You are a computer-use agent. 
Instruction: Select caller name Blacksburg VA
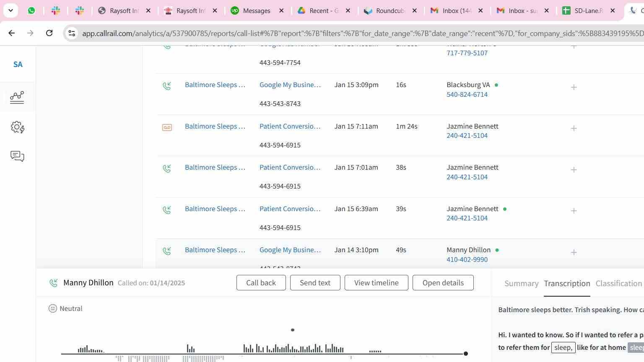[x=468, y=85]
